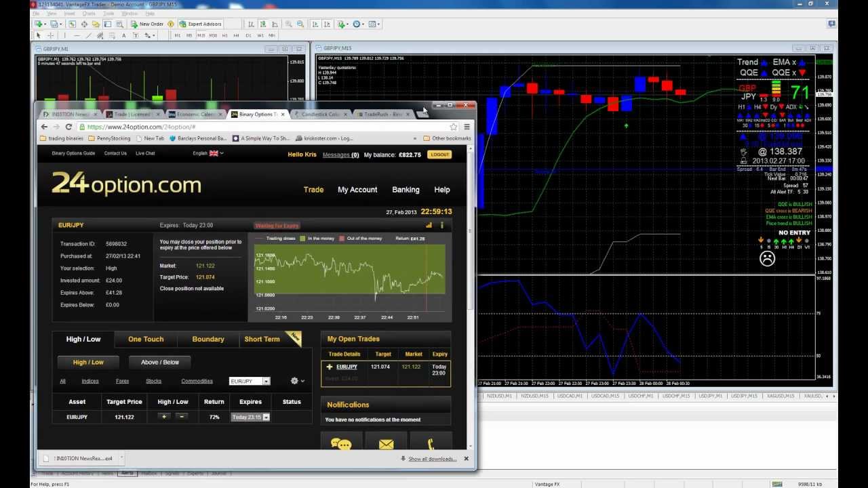
Task: Open the chart templates icon dropdown
Action: click(x=374, y=24)
